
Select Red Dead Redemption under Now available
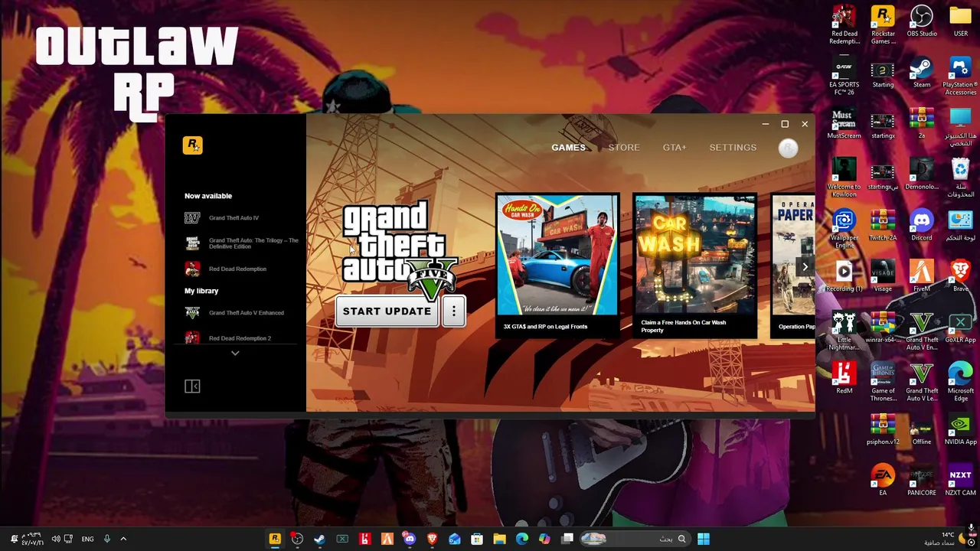point(226,269)
